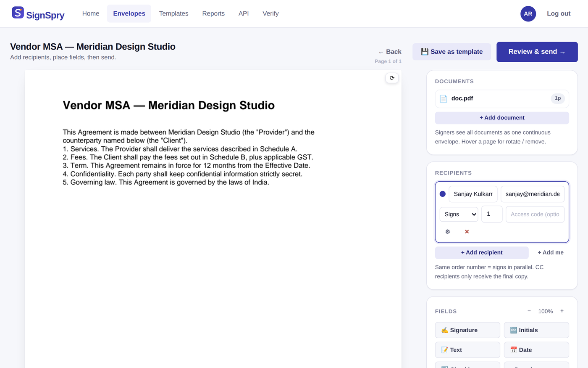Click the SignSpry logo icon
Screen dimensions: 588x368
coord(18,13)
